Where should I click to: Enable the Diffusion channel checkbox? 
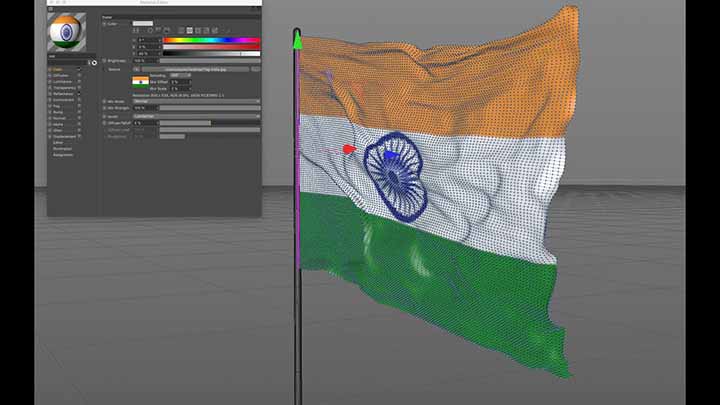point(79,75)
